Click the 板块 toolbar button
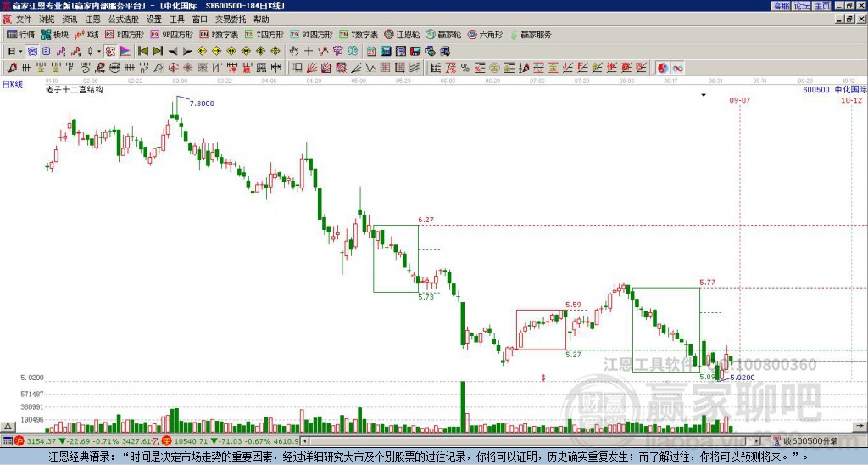Viewport: 868px width, 465px height. pos(54,34)
